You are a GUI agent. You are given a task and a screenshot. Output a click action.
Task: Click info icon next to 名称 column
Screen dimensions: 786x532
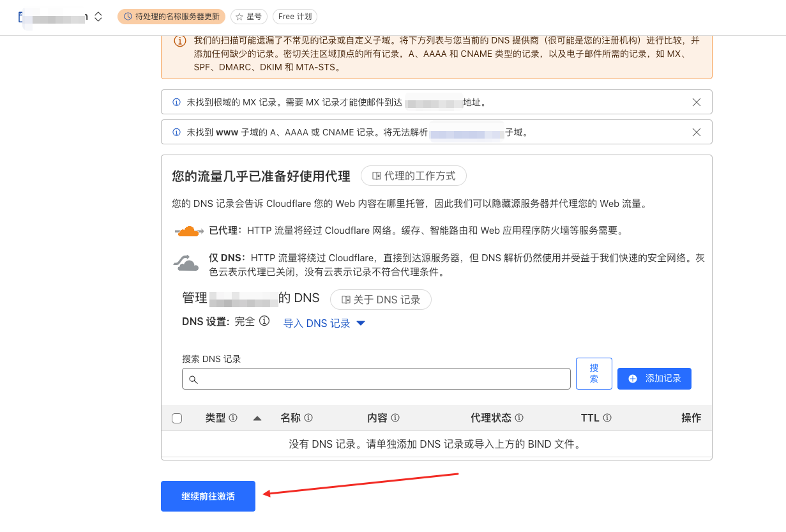[x=308, y=418]
